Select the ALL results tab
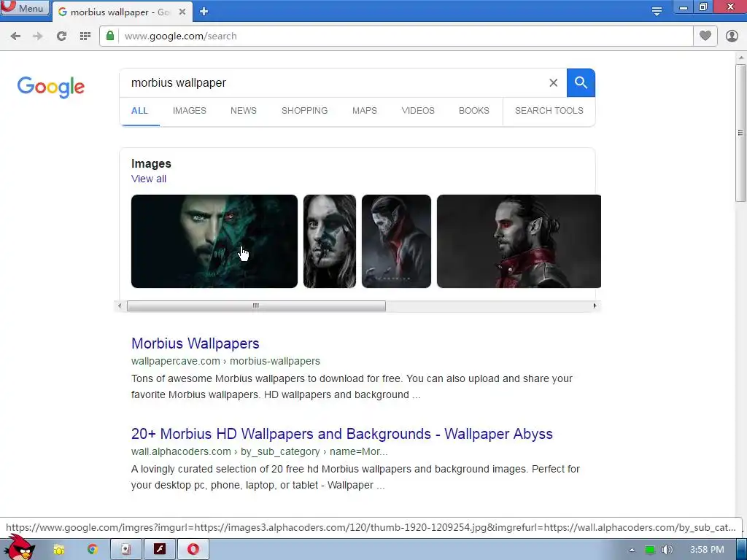This screenshot has height=560, width=747. (139, 111)
